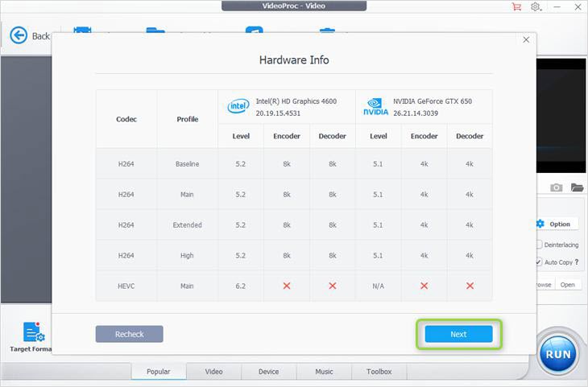The height and width of the screenshot is (387, 588).
Task: Click the Target Format icon
Action: pos(33,332)
